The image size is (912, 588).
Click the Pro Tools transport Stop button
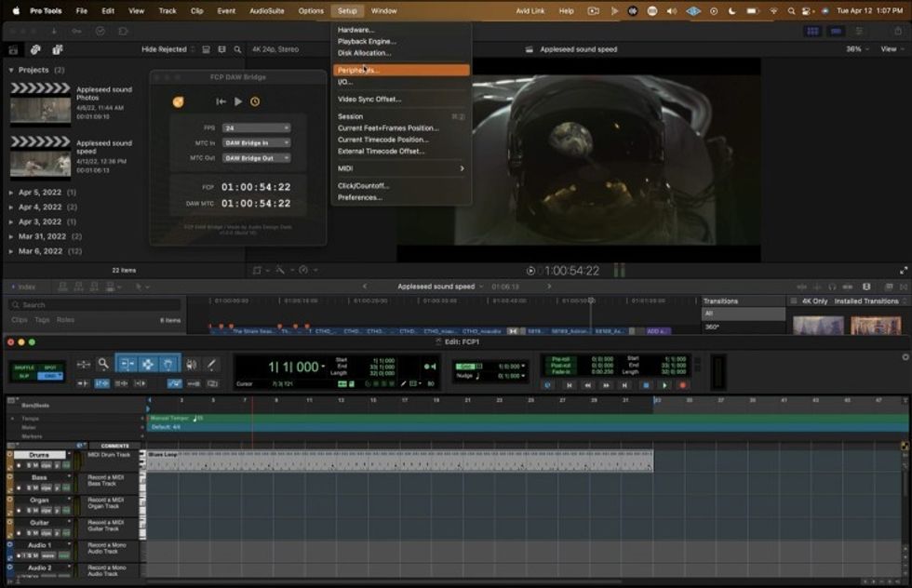646,385
